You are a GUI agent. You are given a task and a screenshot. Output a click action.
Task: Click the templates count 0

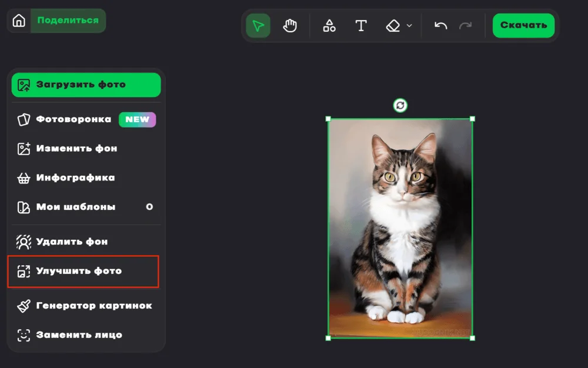coord(149,207)
